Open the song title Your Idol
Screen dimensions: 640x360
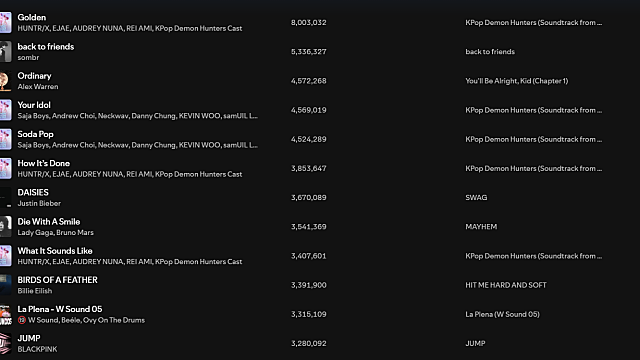pos(34,105)
